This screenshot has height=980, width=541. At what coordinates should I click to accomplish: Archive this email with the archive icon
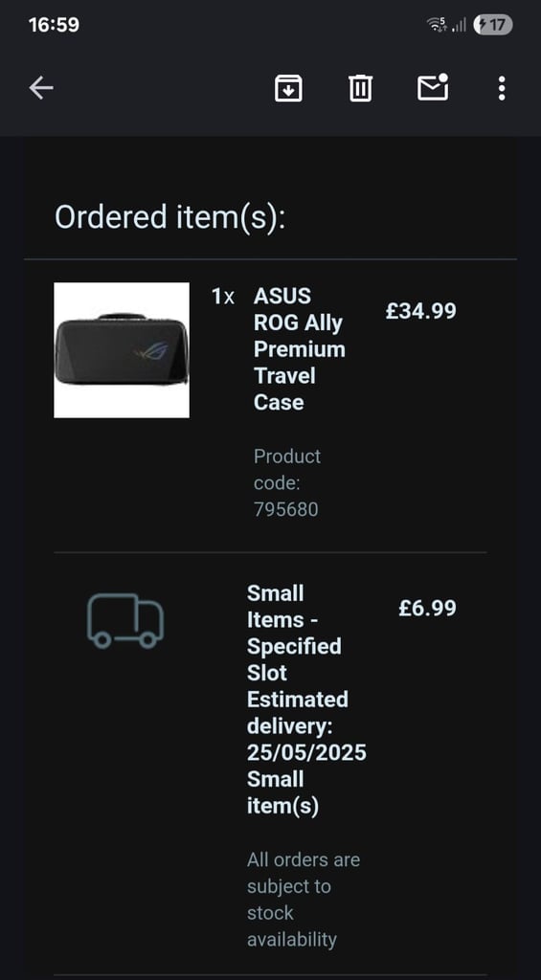coord(288,88)
